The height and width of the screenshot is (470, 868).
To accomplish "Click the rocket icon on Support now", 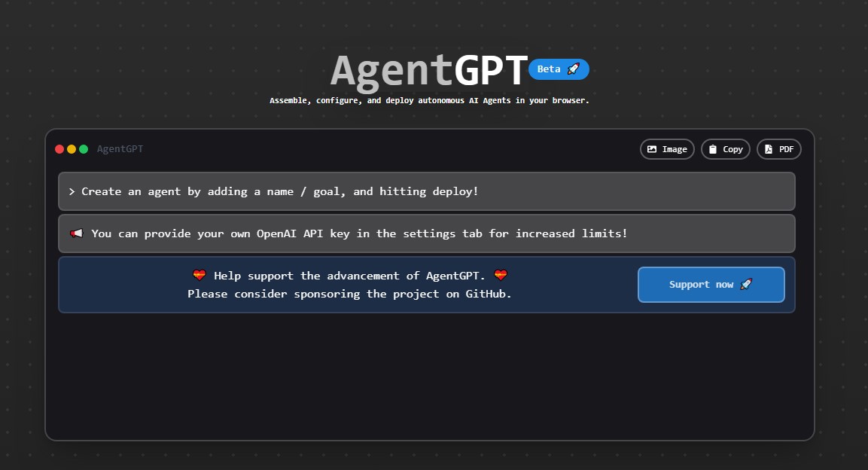I will [746, 285].
